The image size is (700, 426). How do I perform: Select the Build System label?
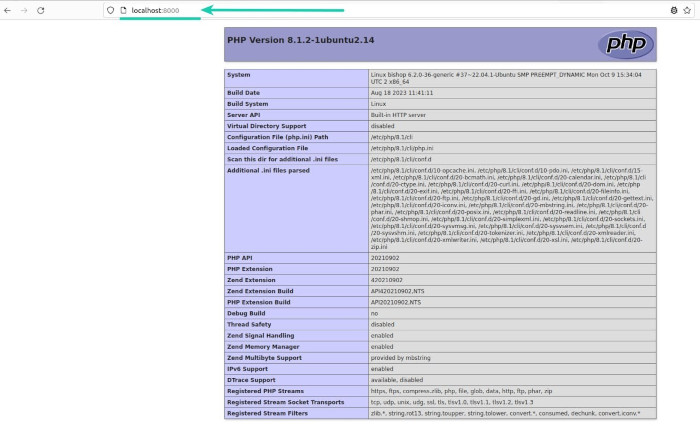click(x=247, y=104)
